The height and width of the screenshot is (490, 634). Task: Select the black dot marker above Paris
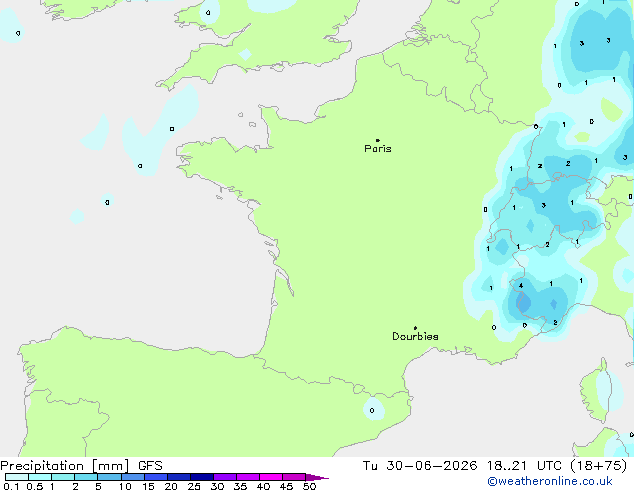click(378, 140)
